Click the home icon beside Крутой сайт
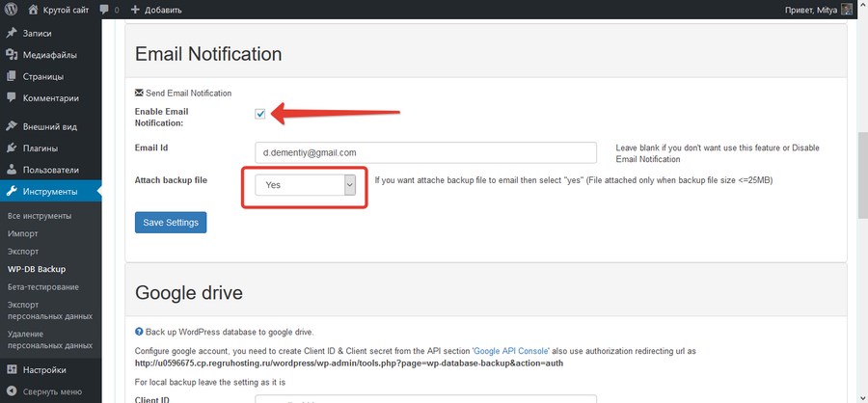The height and width of the screenshot is (403, 868). [33, 10]
